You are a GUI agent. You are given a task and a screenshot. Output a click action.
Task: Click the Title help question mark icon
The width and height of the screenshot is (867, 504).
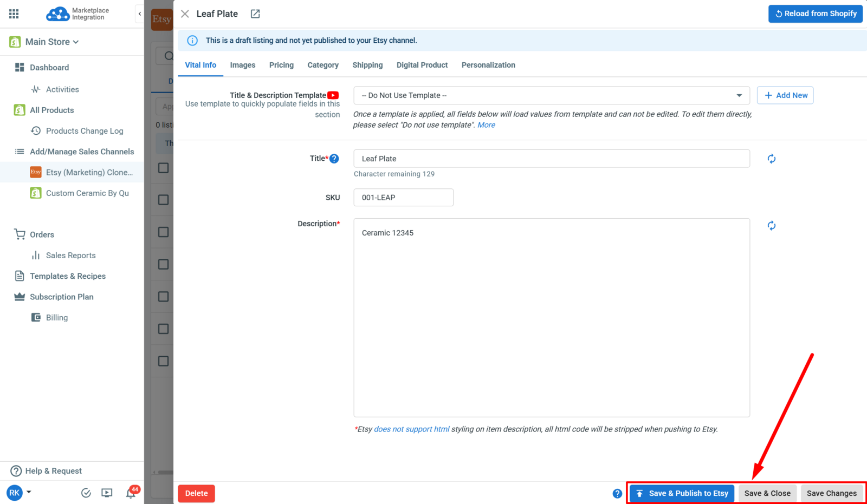coord(334,159)
